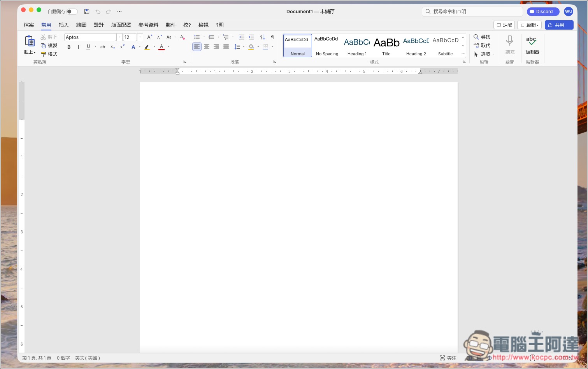The width and height of the screenshot is (588, 369).
Task: Copy selection using the 複製 icon
Action: tap(43, 46)
